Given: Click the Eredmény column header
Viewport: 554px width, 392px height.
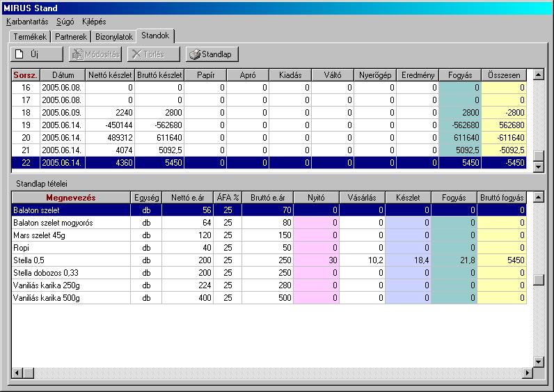Looking at the screenshot, I should point(418,75).
